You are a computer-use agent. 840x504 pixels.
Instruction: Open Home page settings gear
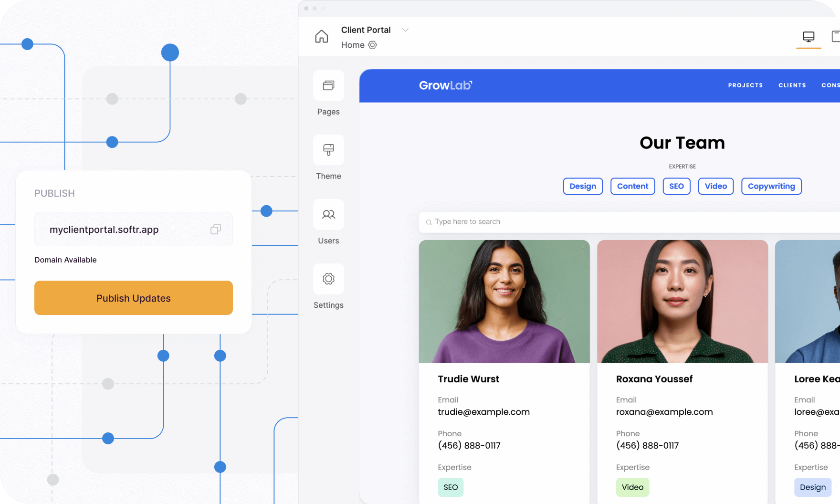pos(372,45)
